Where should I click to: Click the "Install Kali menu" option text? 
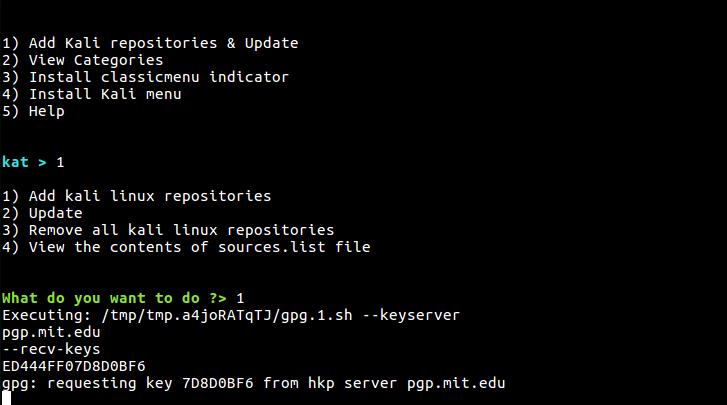coord(105,94)
